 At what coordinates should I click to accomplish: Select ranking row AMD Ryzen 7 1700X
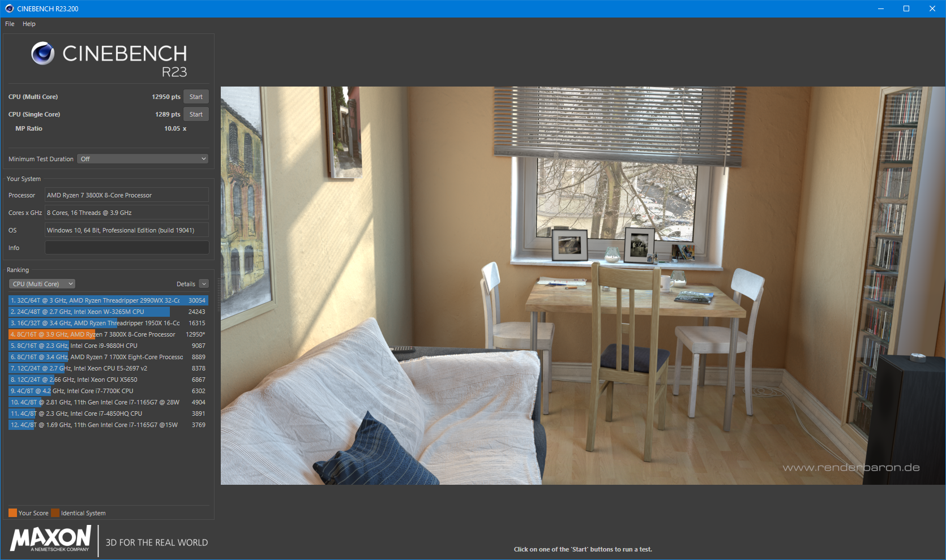[x=108, y=357]
